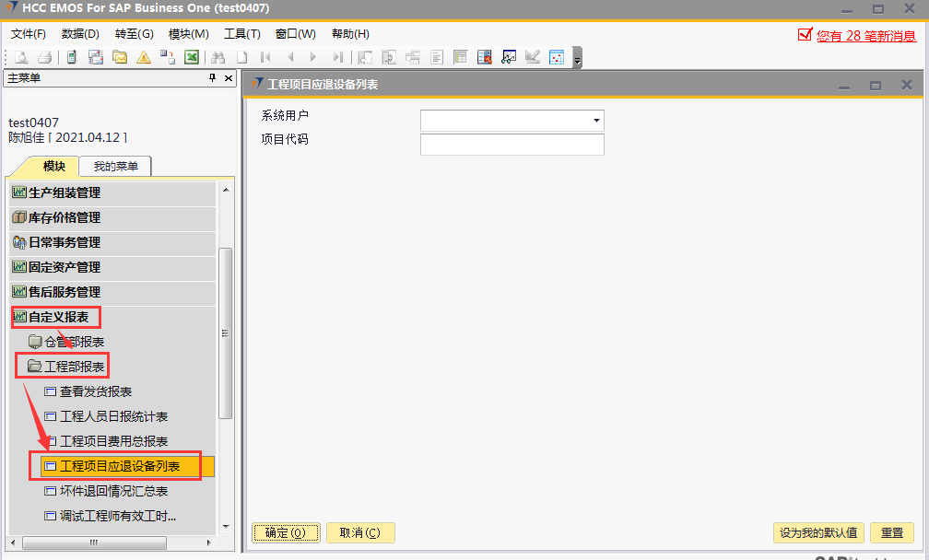Click the main menu vertical scrollbar
Screen dimensions: 929x560
tap(225, 332)
